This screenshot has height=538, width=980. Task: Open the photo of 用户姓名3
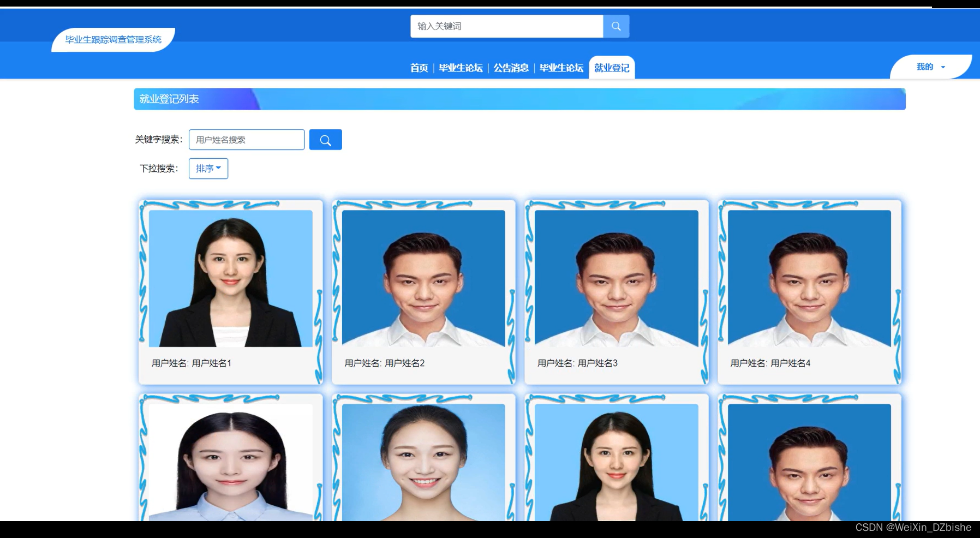(x=617, y=278)
